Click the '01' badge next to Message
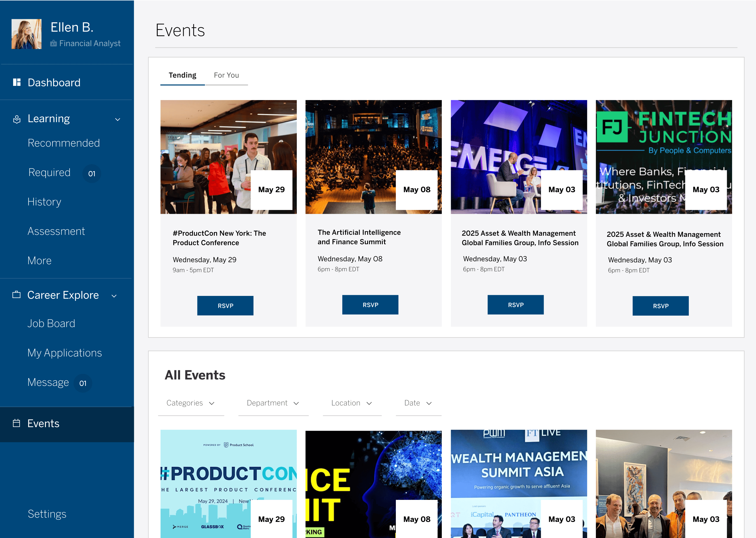 click(x=83, y=383)
